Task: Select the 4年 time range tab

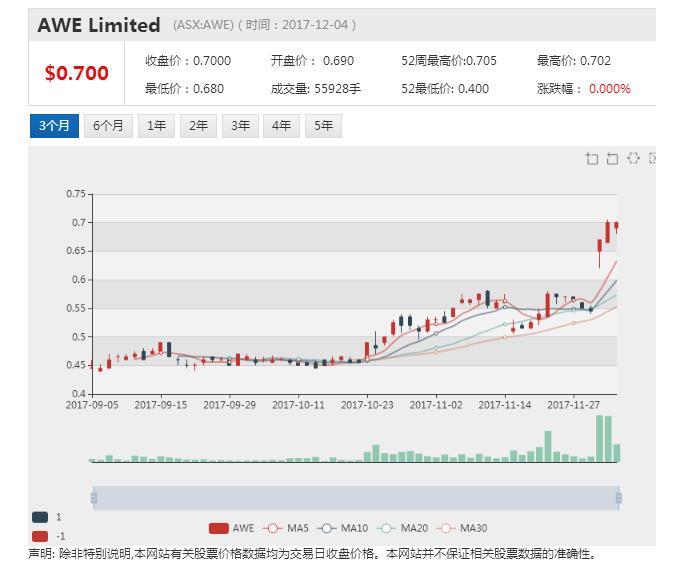Action: coord(283,126)
